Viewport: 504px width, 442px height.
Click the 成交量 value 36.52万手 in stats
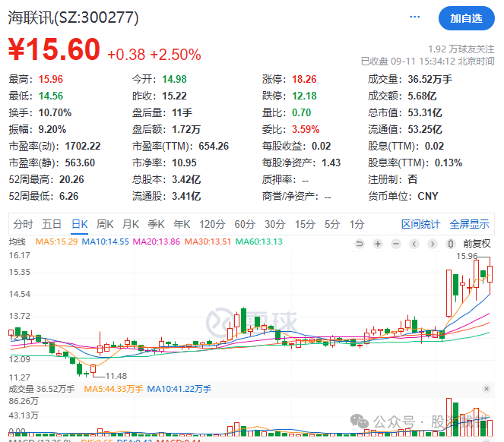[x=430, y=79]
